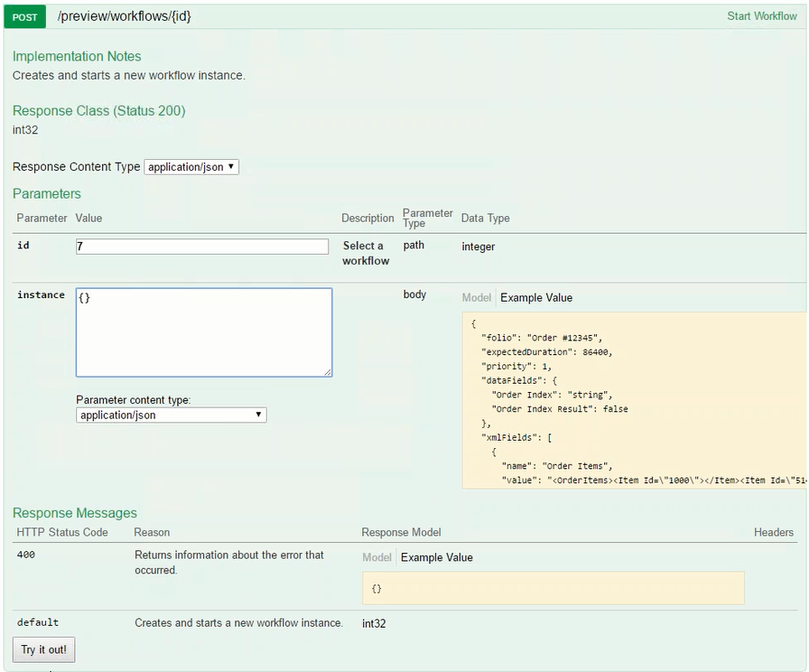Click the 400 HTTP status code
Viewport: 809px width, 672px height.
[26, 555]
